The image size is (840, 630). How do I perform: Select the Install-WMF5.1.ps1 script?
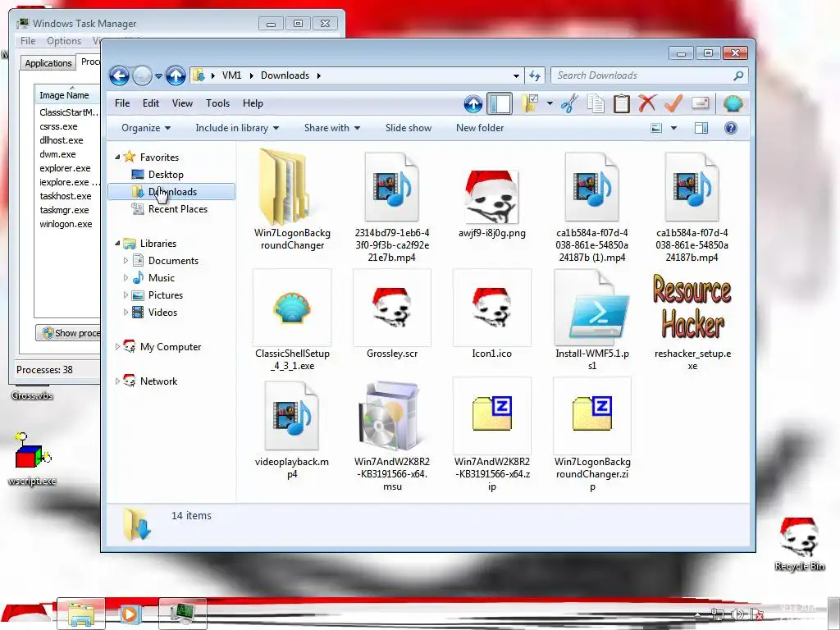tap(592, 321)
